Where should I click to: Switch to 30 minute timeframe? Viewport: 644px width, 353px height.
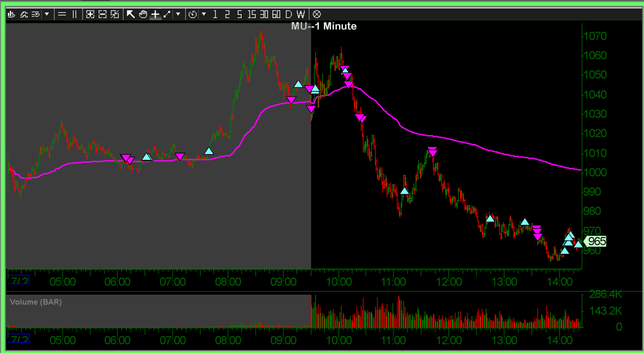pyautogui.click(x=265, y=14)
